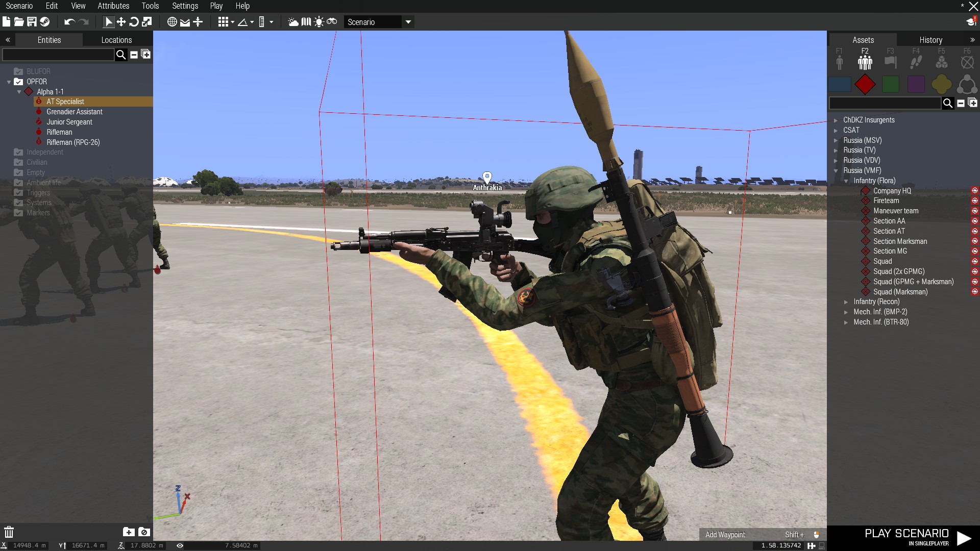Toggle OPFOR layer checkbox
Screen dimensions: 980x551
18,82
